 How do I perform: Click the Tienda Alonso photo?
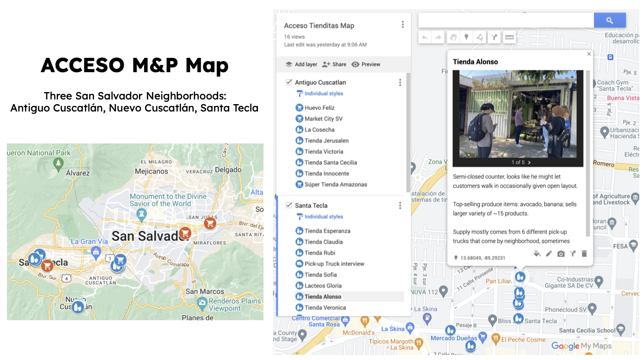point(518,114)
